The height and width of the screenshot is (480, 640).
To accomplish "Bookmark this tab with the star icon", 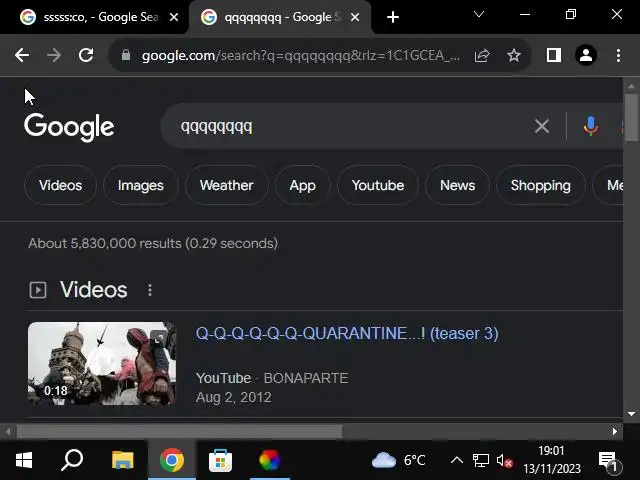I will click(x=514, y=55).
